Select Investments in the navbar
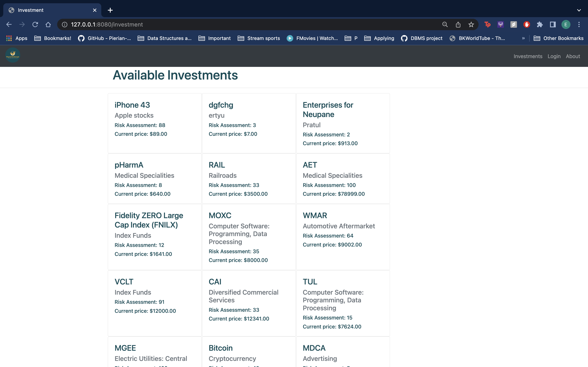This screenshot has height=367, width=588. tap(528, 56)
